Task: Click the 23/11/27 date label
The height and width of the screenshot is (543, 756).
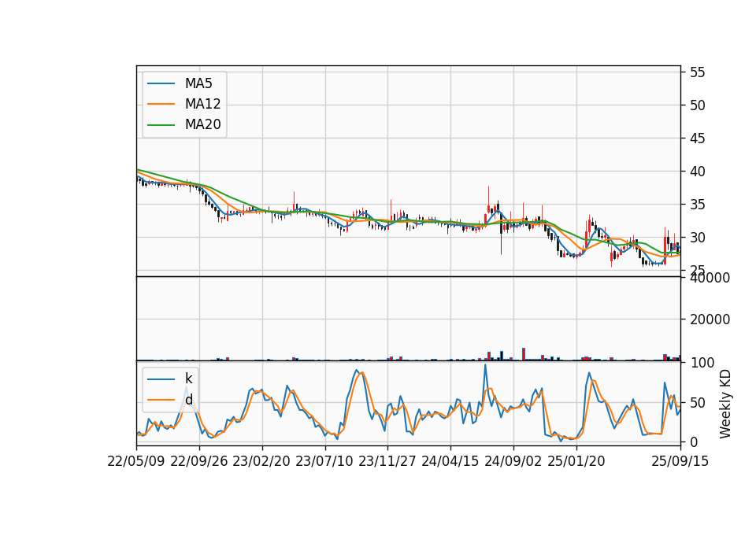Action: click(x=387, y=461)
